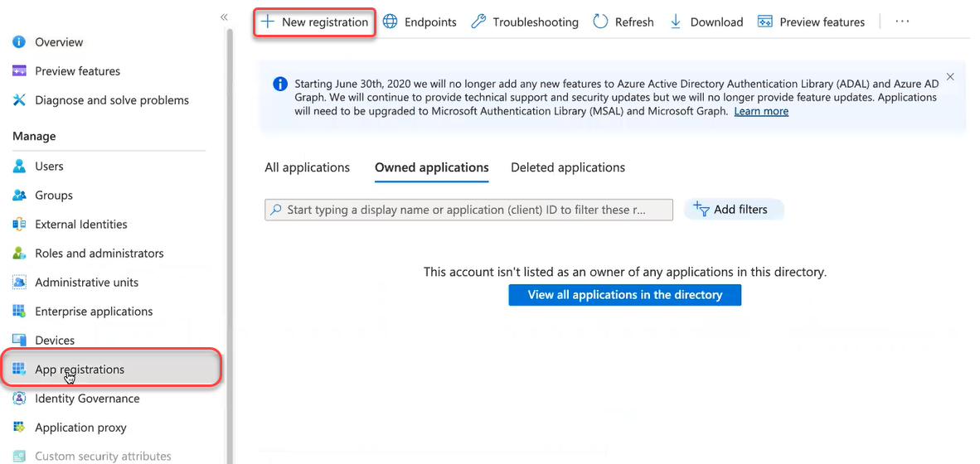Viewport: 980px width, 464px height.
Task: Refresh the app registrations list
Action: tap(623, 22)
